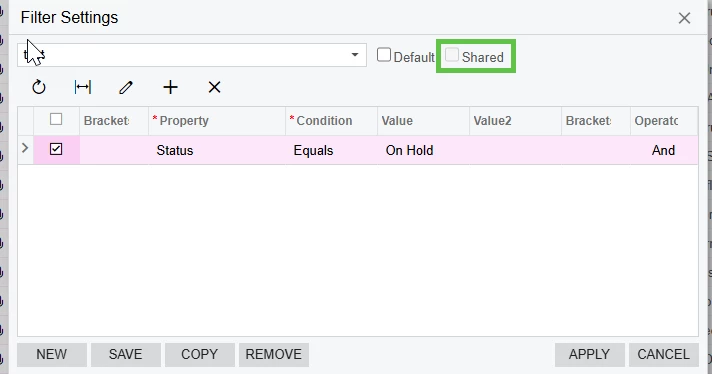Apply the filter with APPLY
Image resolution: width=712 pixels, height=374 pixels.
589,354
